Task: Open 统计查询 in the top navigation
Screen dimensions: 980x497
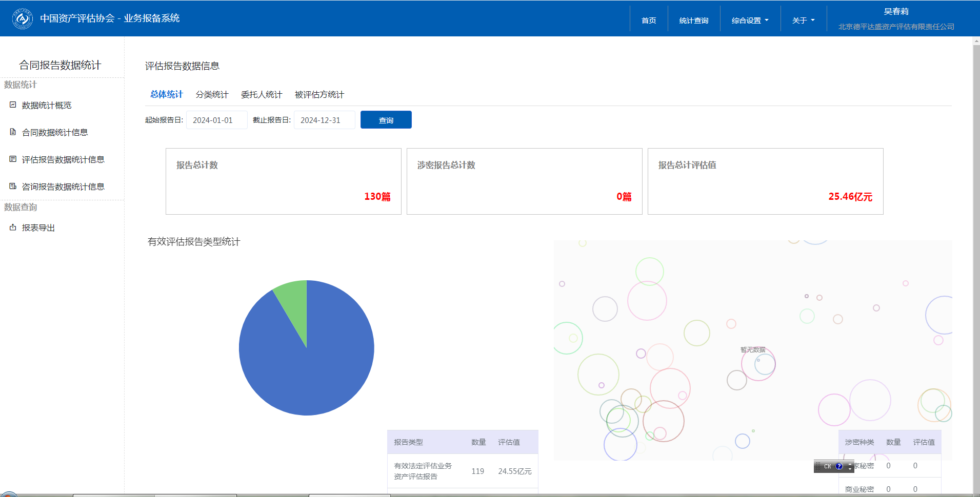Action: (693, 20)
